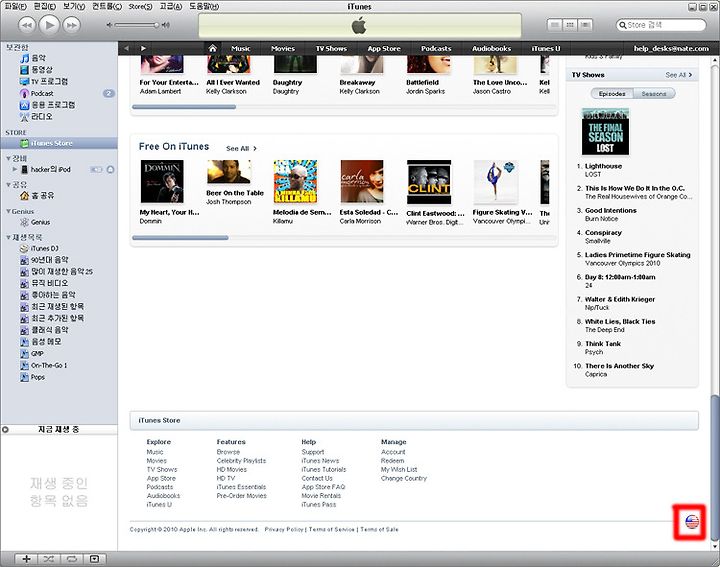Switch to list view button
720x567 pixels.
click(555, 25)
